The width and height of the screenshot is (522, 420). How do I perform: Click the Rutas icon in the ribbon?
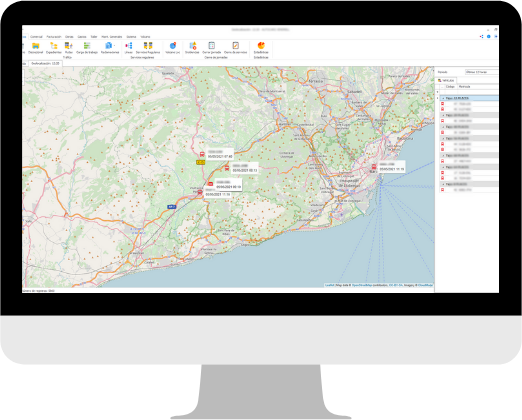[x=69, y=46]
